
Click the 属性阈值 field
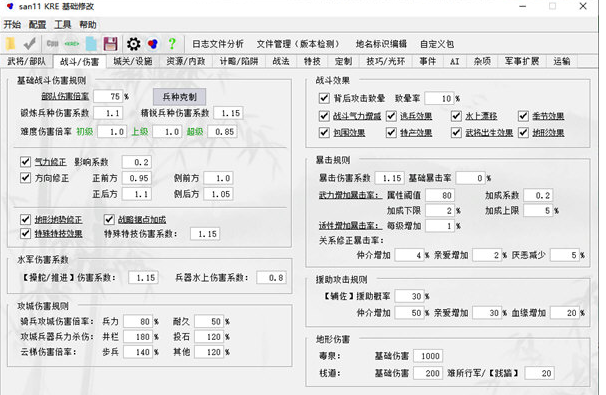tap(440, 195)
